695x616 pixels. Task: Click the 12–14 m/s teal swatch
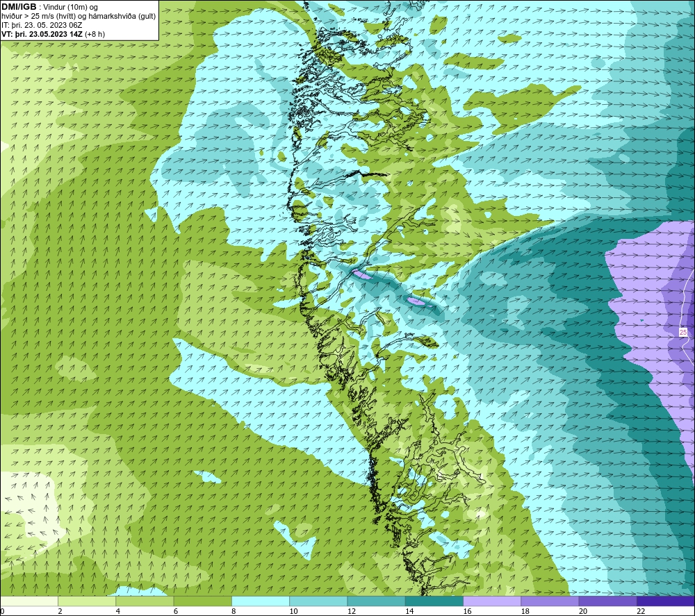(x=376, y=601)
